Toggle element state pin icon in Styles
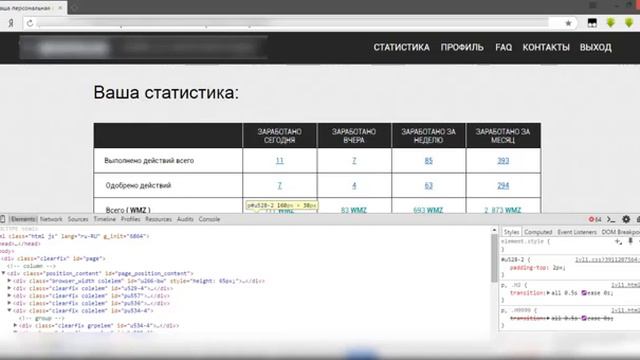 [630, 241]
